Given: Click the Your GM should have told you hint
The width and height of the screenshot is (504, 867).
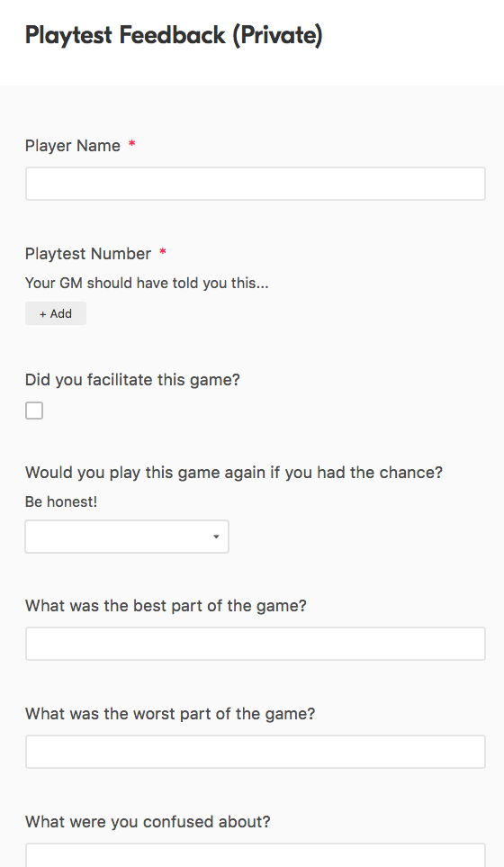Looking at the screenshot, I should (x=147, y=283).
